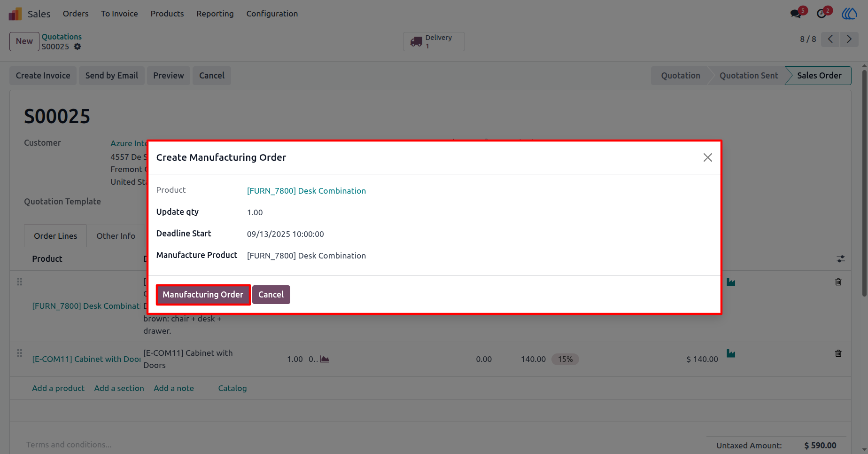Click Cancel in the dialog

click(x=271, y=295)
